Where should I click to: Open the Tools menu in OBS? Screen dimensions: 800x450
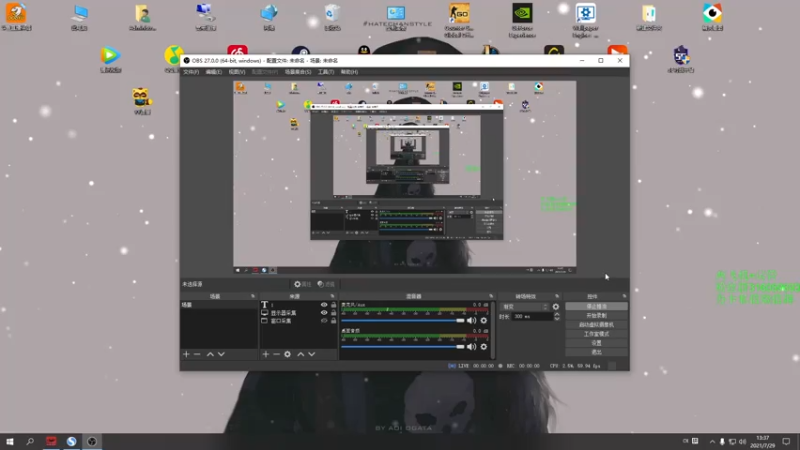pos(326,72)
